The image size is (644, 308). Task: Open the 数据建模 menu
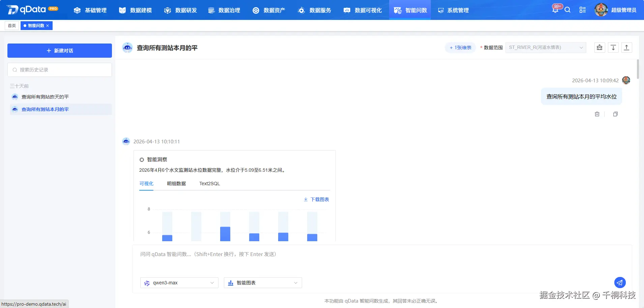click(135, 10)
